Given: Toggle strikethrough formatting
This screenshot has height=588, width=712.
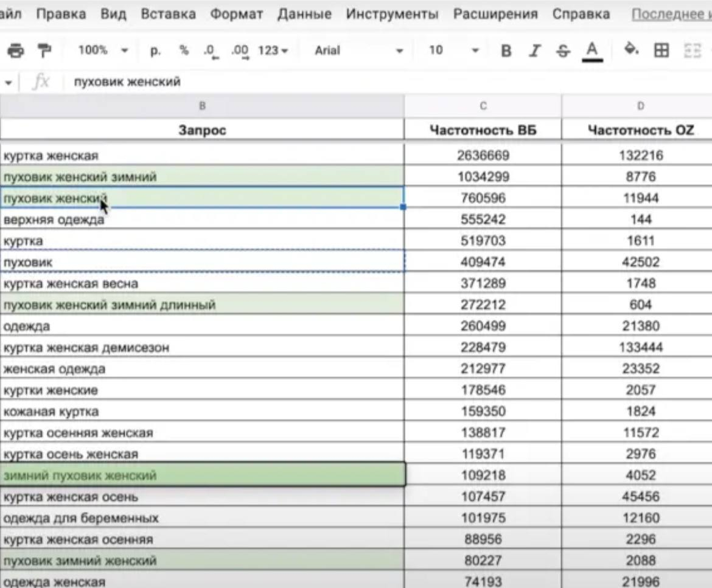Looking at the screenshot, I should tap(564, 50).
